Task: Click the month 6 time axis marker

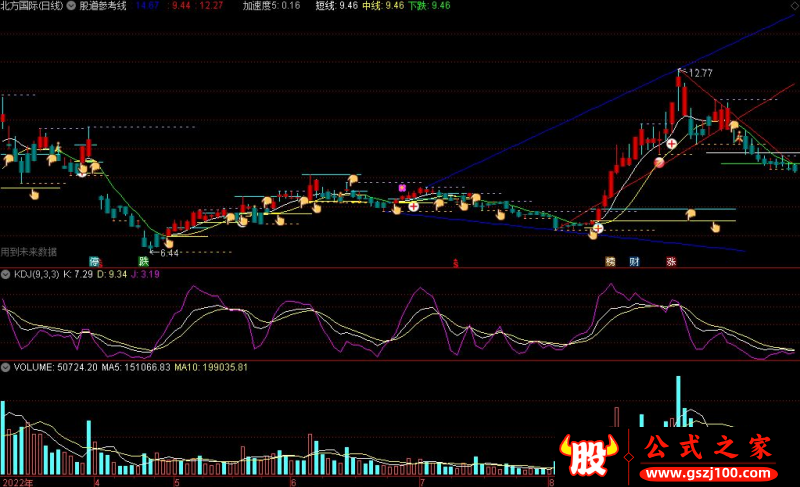Action: point(293,482)
